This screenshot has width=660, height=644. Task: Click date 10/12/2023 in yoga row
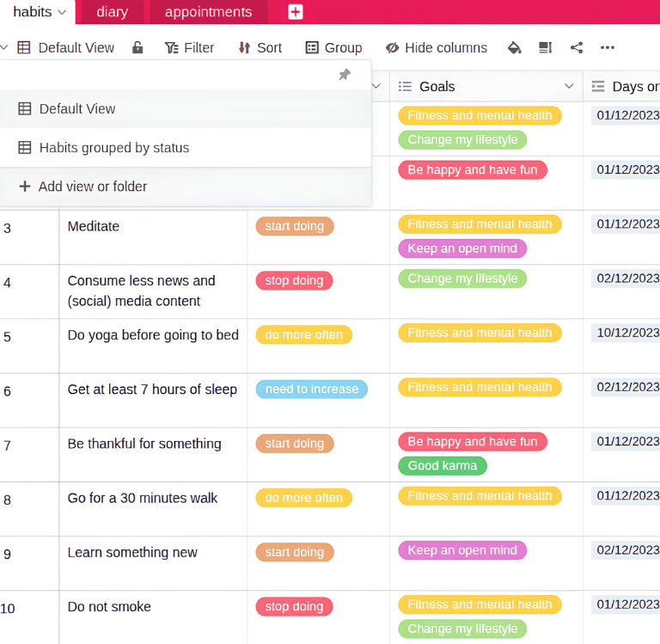(627, 333)
